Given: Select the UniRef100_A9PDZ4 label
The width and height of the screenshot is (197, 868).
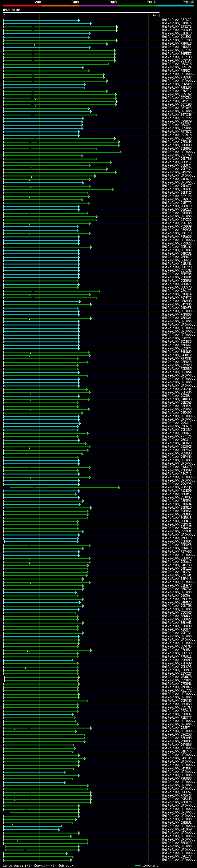Looking at the screenshot, I should (177, 71).
